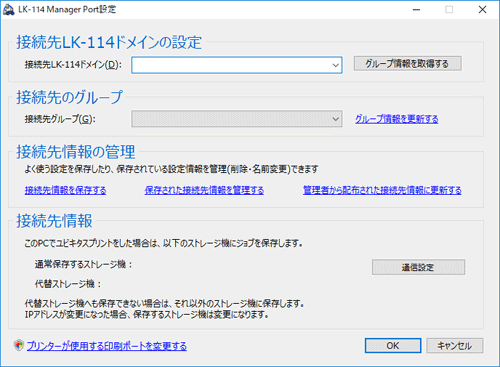Click the グループ情報を取得する button
Screen dimensions: 500x367
[x=407, y=63]
